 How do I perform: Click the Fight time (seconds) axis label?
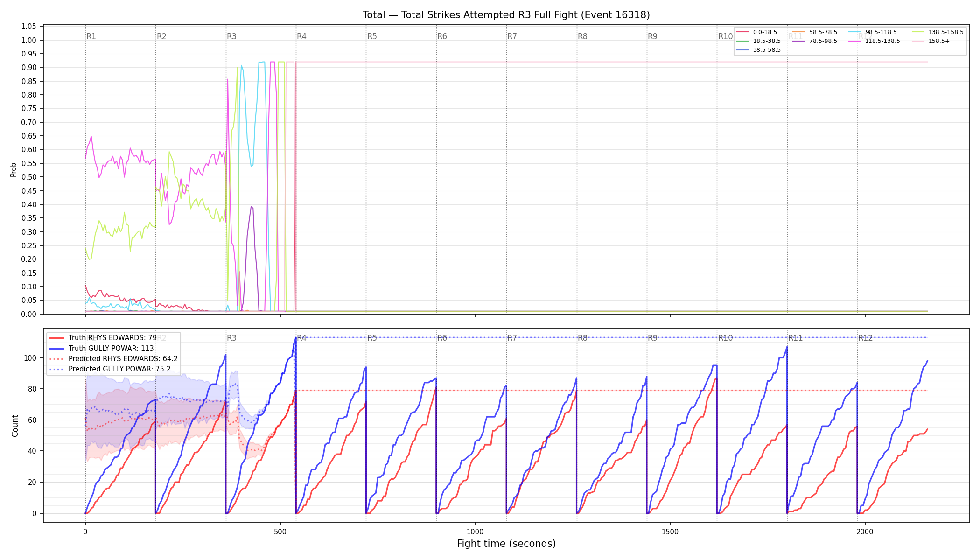point(506,544)
